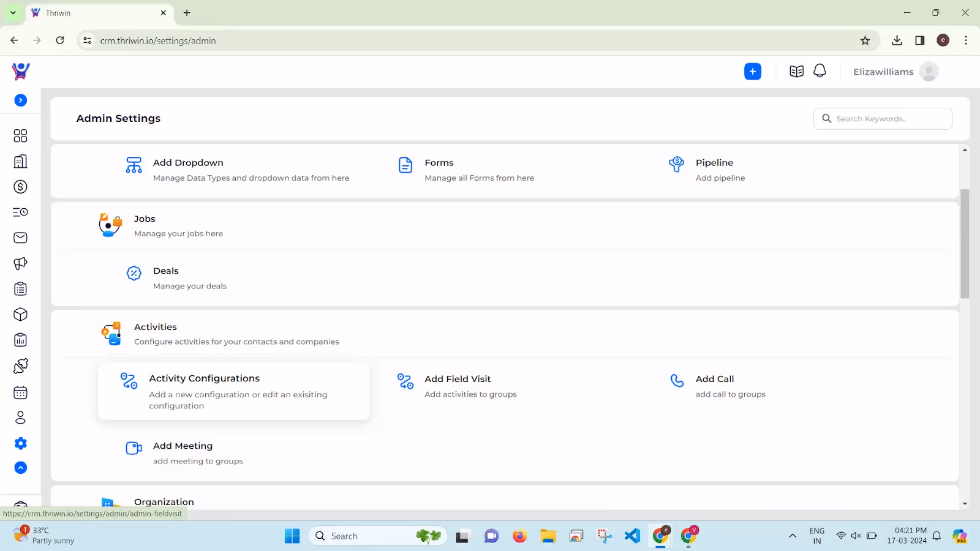Expand the sidebar using the blue arrow
Screen dimensions: 980x551
click(x=21, y=100)
